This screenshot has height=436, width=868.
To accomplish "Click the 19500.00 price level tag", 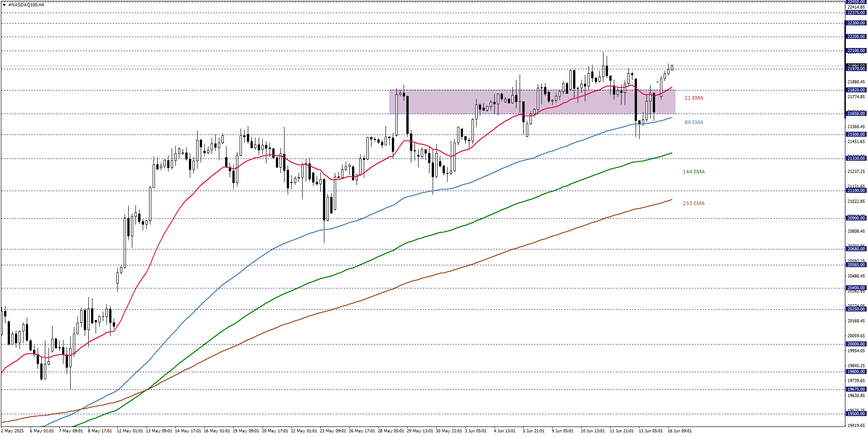I will coord(856,414).
